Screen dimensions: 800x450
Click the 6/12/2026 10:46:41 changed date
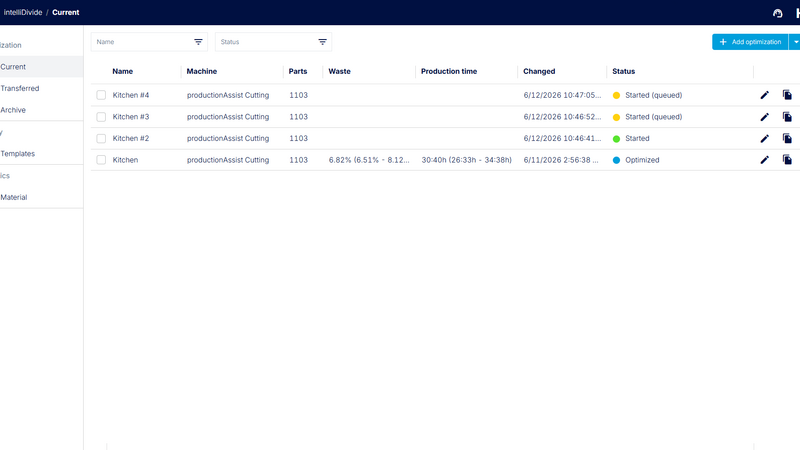(562, 138)
